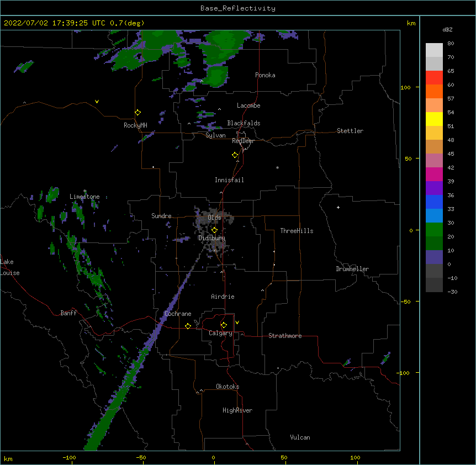This screenshot has width=476, height=465.
Task: Click the Sylvan label on the map
Action: tap(215, 135)
